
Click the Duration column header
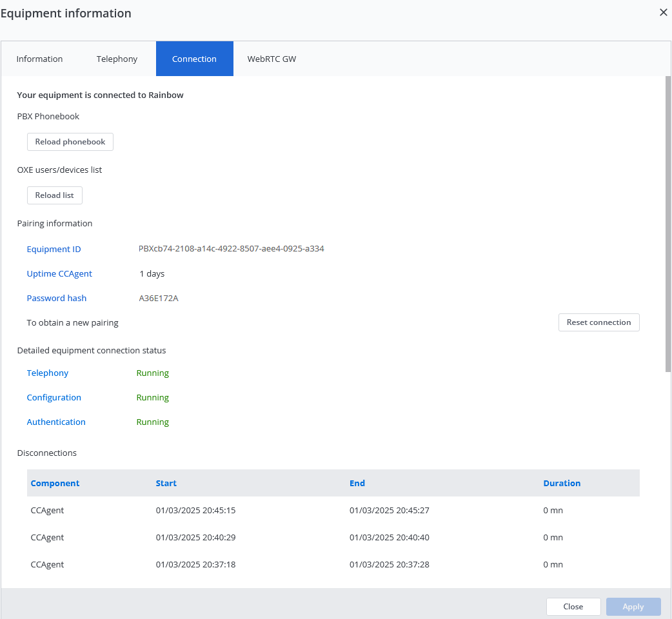(562, 483)
